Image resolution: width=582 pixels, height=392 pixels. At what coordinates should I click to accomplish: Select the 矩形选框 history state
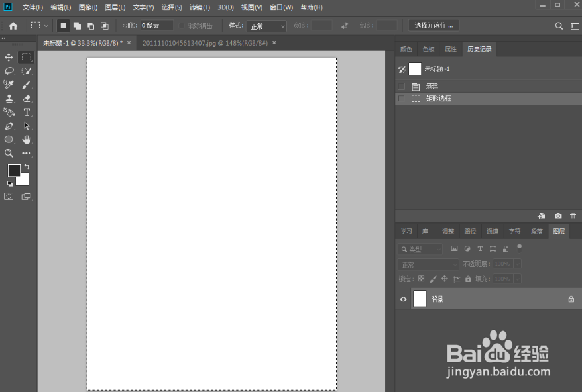coord(489,98)
